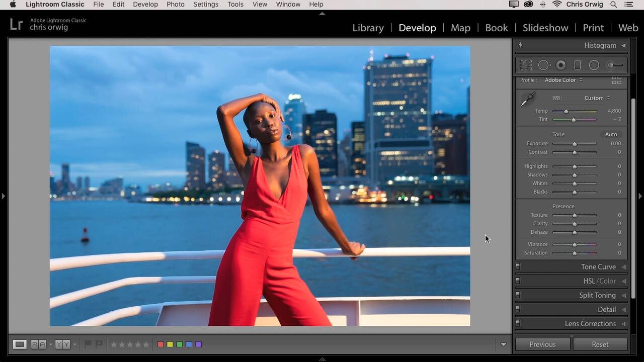
Task: Activate the Spot Removal tool
Action: [544, 65]
